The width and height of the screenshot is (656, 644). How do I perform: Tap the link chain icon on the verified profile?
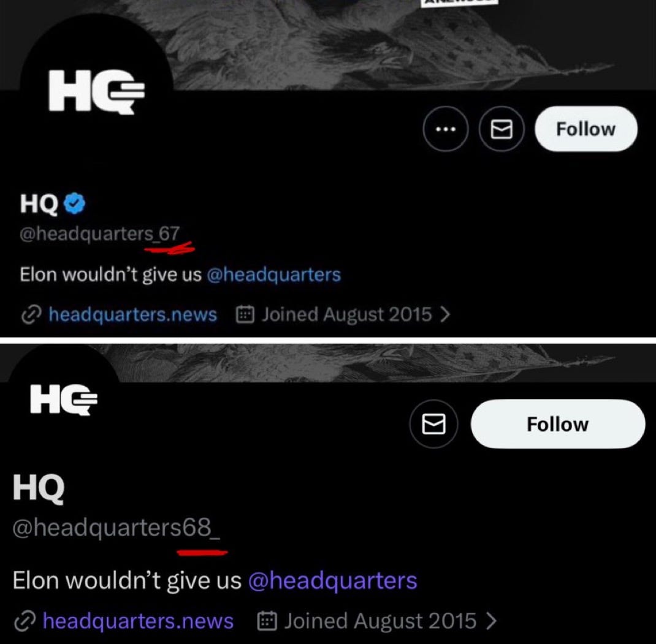[31, 314]
